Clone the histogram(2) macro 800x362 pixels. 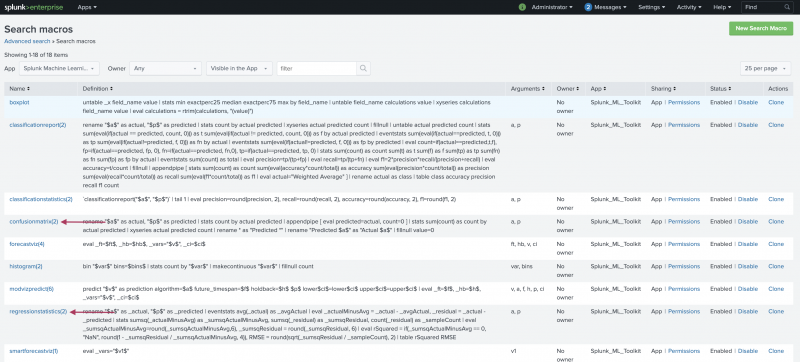tap(776, 267)
